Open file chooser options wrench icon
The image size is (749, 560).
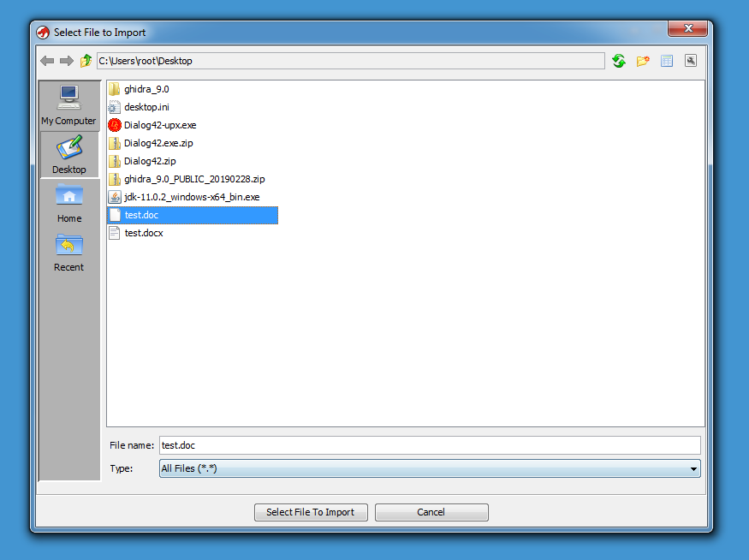691,61
